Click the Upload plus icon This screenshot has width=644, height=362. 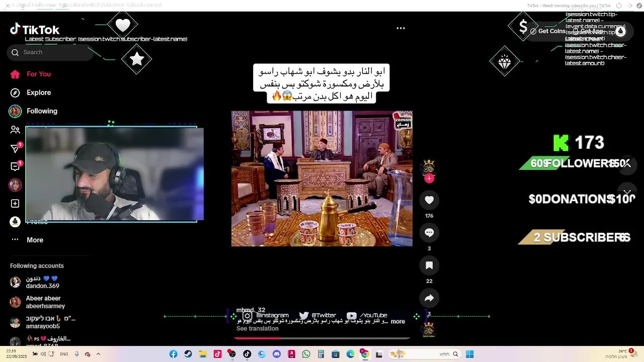coord(15,204)
